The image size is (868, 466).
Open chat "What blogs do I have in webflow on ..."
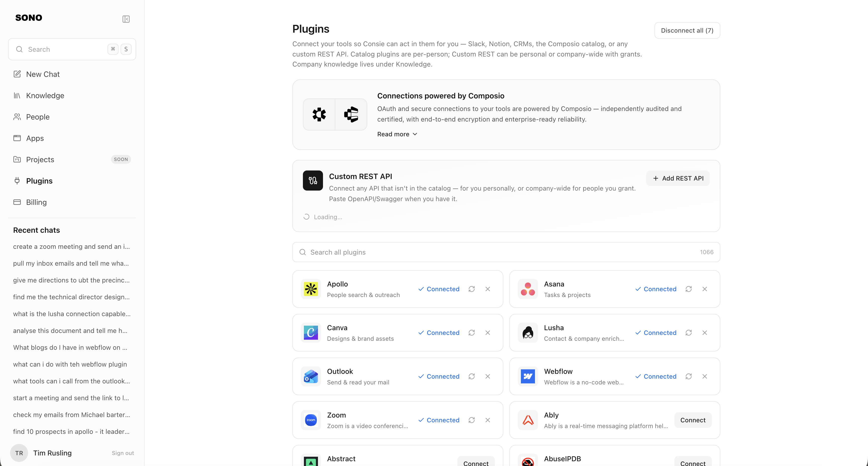coord(70,348)
